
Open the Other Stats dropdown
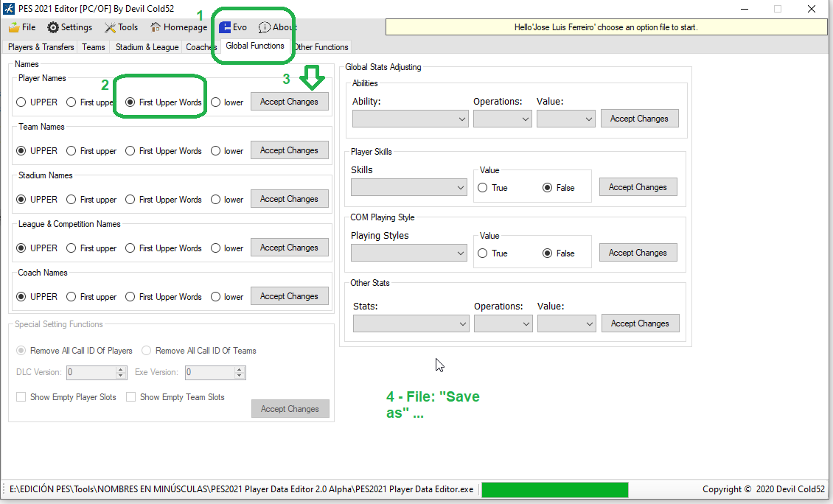pos(411,323)
